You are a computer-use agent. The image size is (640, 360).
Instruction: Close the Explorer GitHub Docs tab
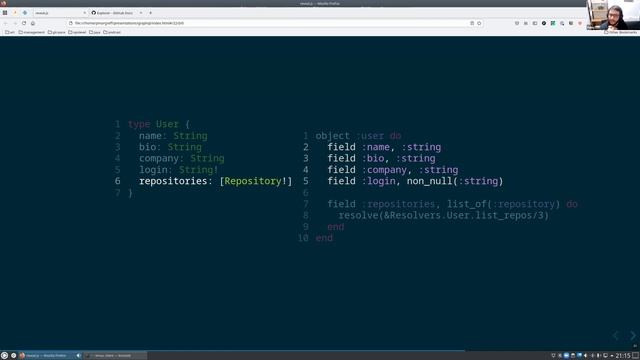point(141,13)
